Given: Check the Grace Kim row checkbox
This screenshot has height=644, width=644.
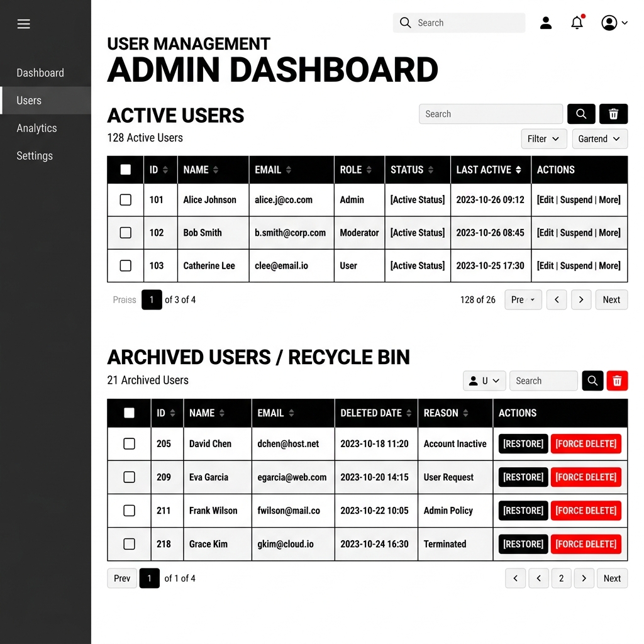Looking at the screenshot, I should pyautogui.click(x=129, y=544).
